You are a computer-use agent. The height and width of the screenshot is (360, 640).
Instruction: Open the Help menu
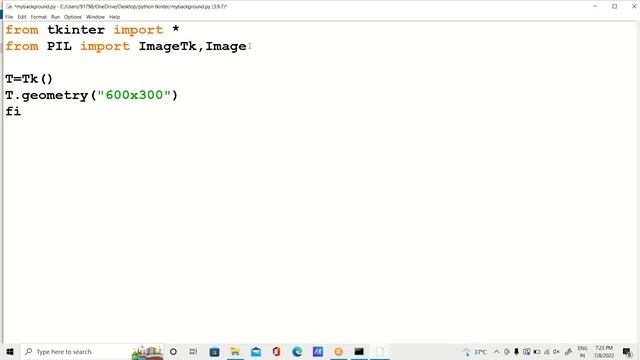click(x=114, y=17)
